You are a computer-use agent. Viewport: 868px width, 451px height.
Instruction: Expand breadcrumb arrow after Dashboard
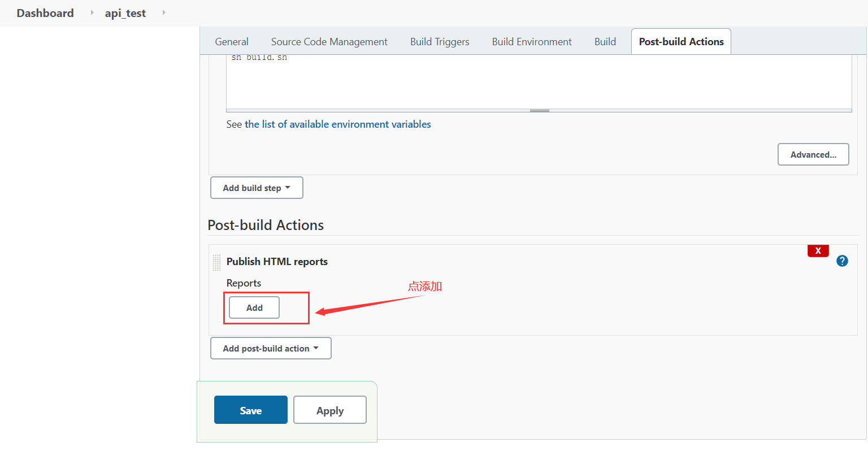click(x=92, y=12)
